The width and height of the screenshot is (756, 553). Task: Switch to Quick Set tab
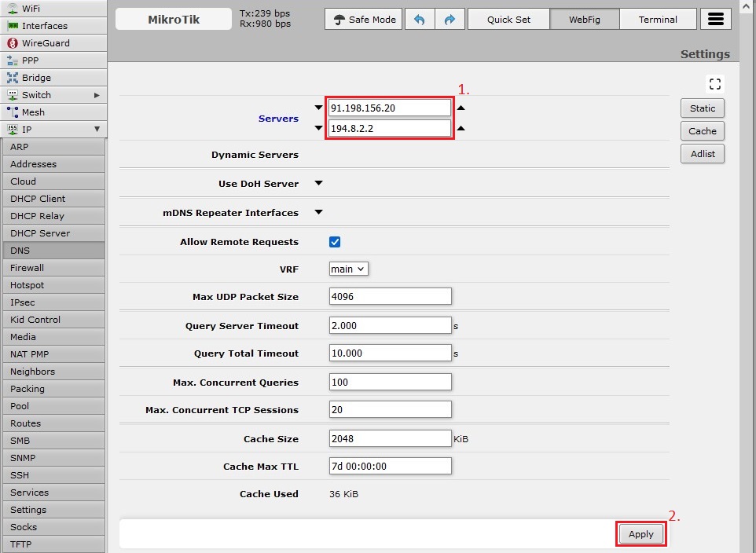(x=508, y=20)
